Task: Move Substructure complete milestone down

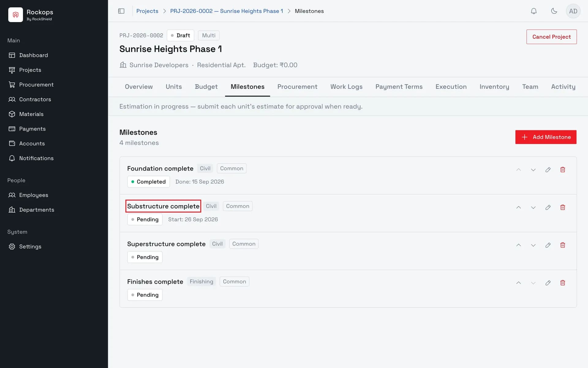Action: (533, 207)
